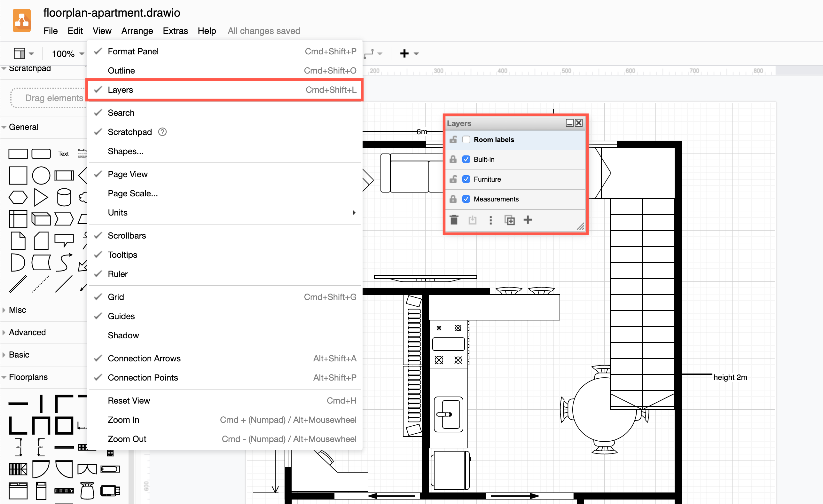
Task: Click the Scratchpad help question mark
Action: [162, 132]
